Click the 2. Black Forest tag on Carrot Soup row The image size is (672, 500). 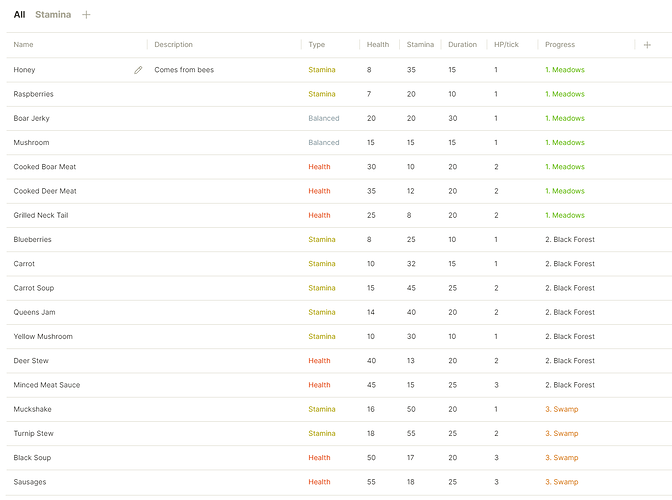coord(570,288)
